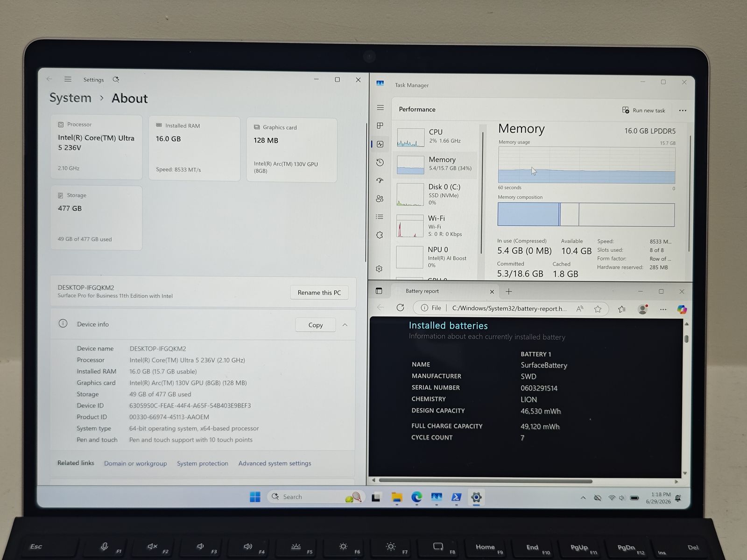Open Copilot in Edge toolbar
This screenshot has height=560, width=747.
click(682, 309)
